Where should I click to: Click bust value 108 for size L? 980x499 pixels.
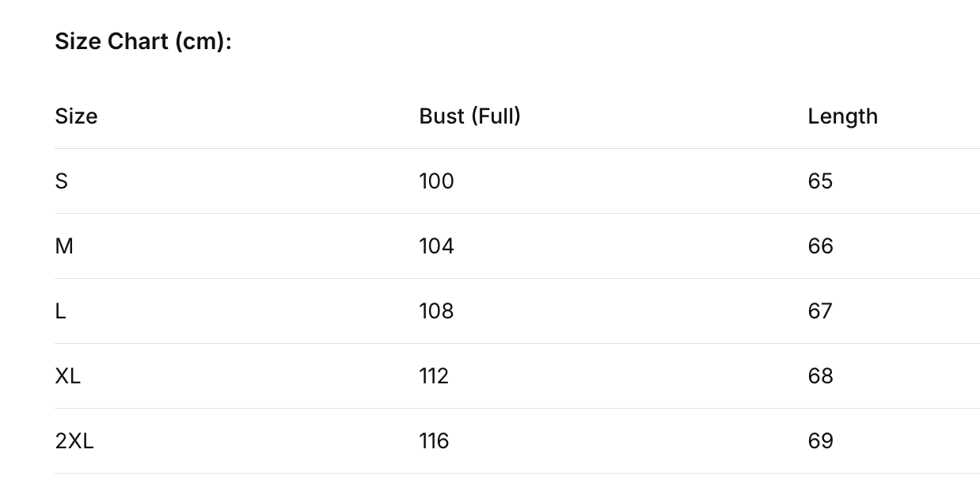coord(437,311)
